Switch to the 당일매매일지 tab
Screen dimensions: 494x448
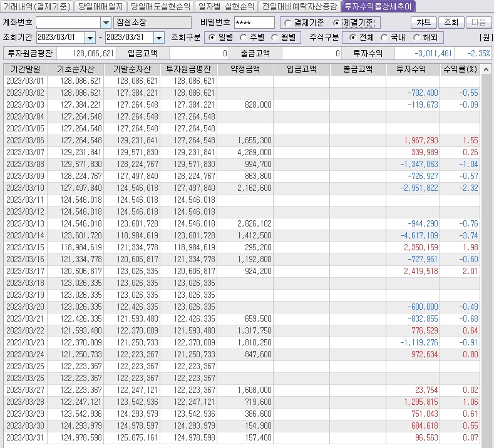point(100,7)
